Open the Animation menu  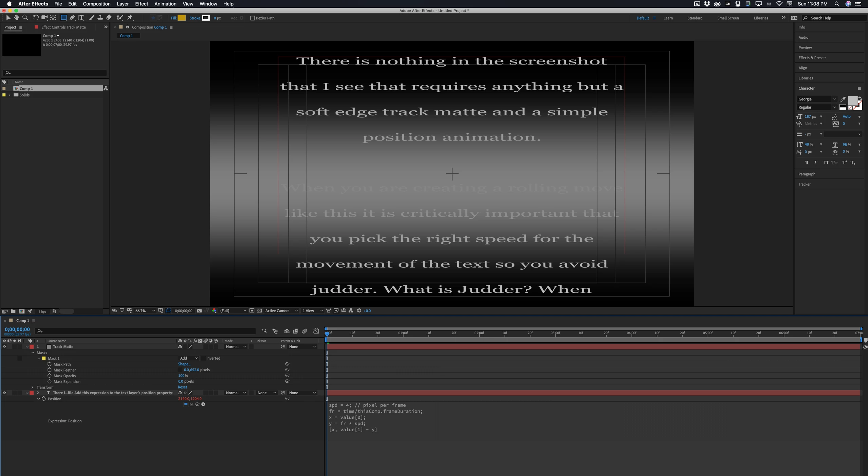pyautogui.click(x=165, y=4)
